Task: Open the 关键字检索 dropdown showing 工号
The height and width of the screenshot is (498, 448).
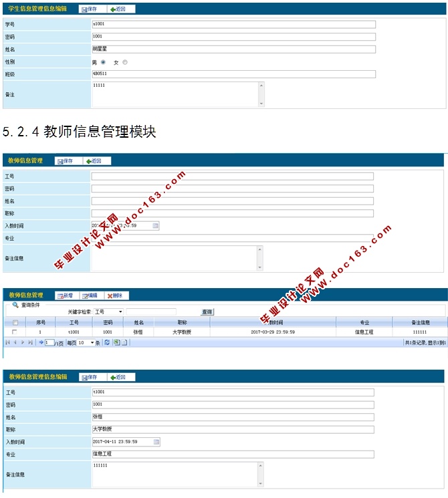Action: (109, 312)
